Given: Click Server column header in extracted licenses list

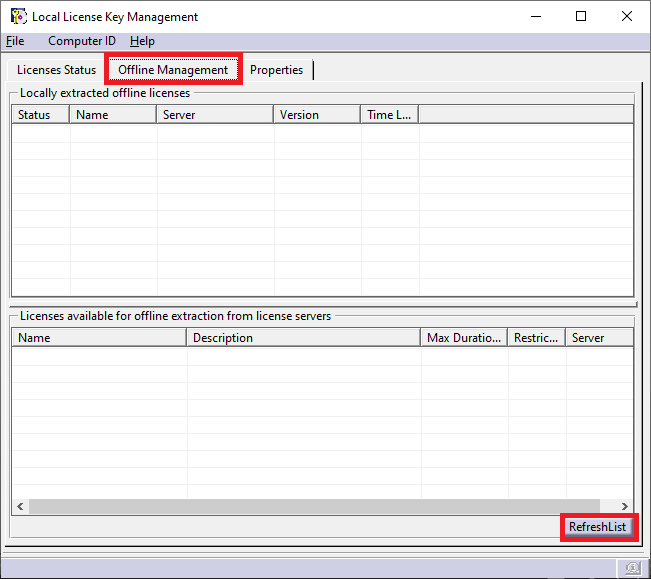Looking at the screenshot, I should point(215,115).
